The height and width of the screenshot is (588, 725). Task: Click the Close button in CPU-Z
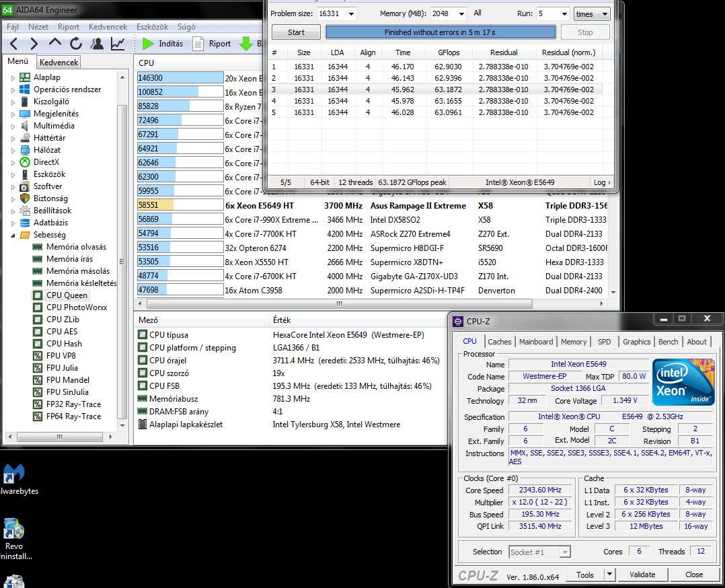694,574
